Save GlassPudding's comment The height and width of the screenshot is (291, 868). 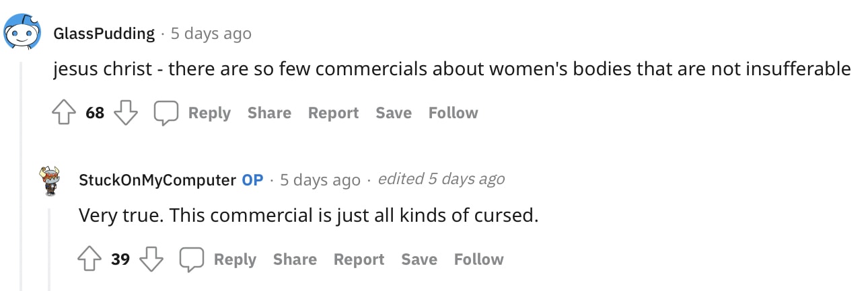point(394,113)
